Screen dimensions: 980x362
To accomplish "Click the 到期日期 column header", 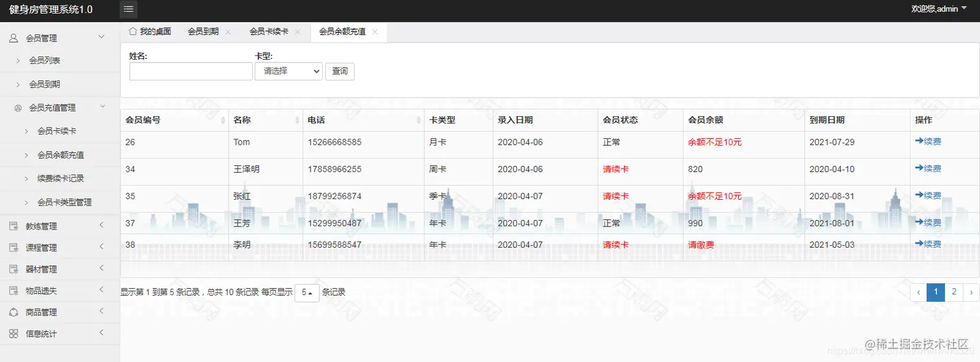I will coord(827,120).
